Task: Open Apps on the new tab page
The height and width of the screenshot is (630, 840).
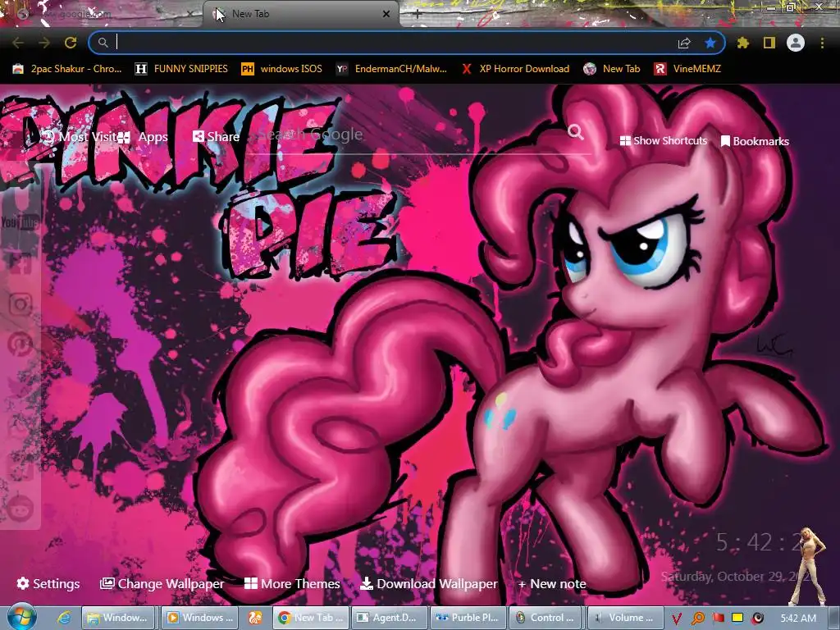Action: (143, 137)
